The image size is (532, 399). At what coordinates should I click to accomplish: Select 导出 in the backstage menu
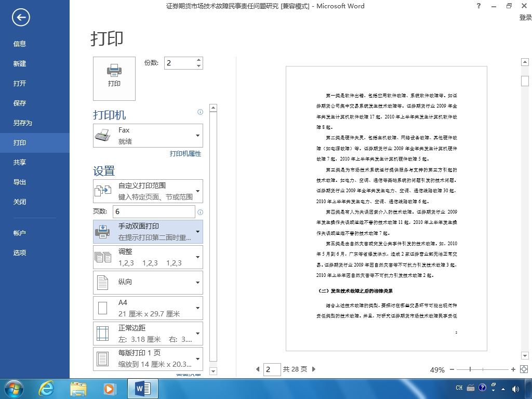pos(35,182)
